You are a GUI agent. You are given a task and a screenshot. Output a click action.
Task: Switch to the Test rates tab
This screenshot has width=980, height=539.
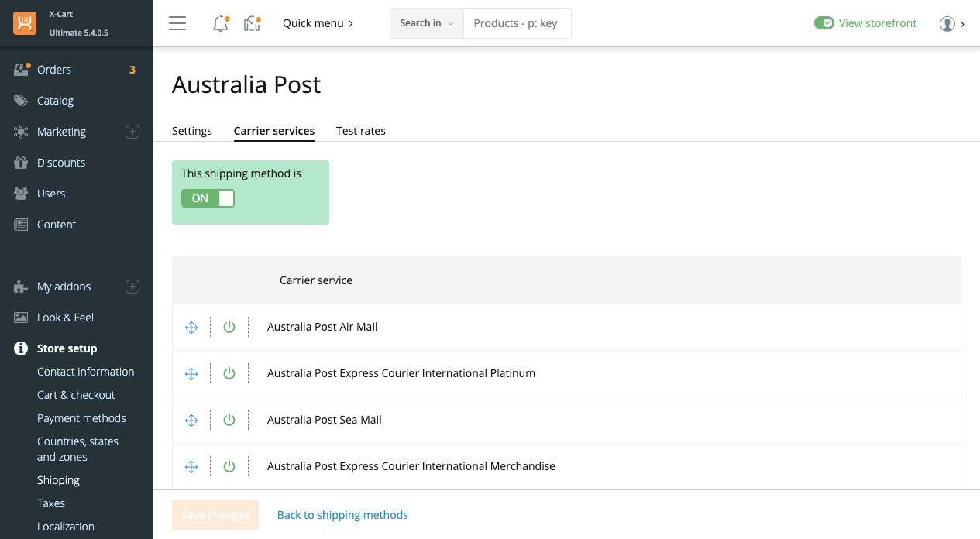360,131
